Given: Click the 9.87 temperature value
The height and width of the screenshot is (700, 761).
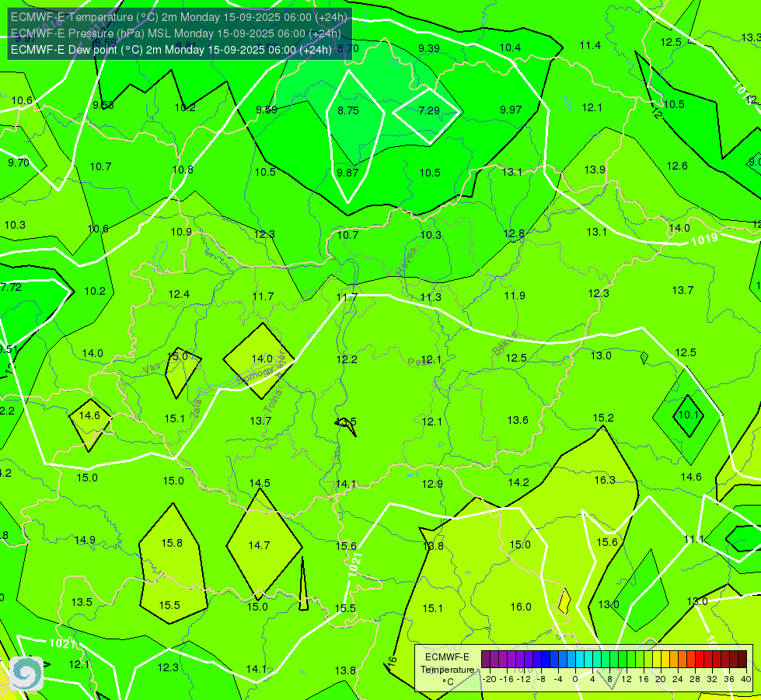Looking at the screenshot, I should 347,173.
